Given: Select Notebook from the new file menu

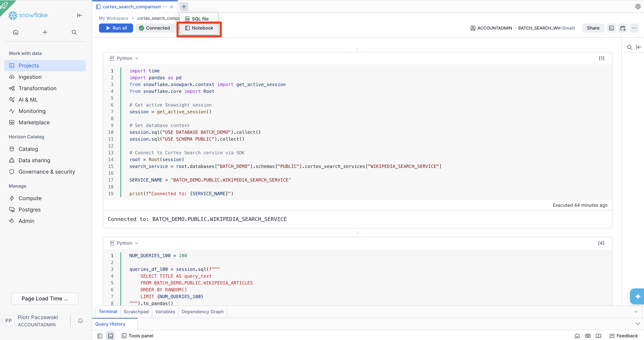Looking at the screenshot, I should (x=199, y=28).
